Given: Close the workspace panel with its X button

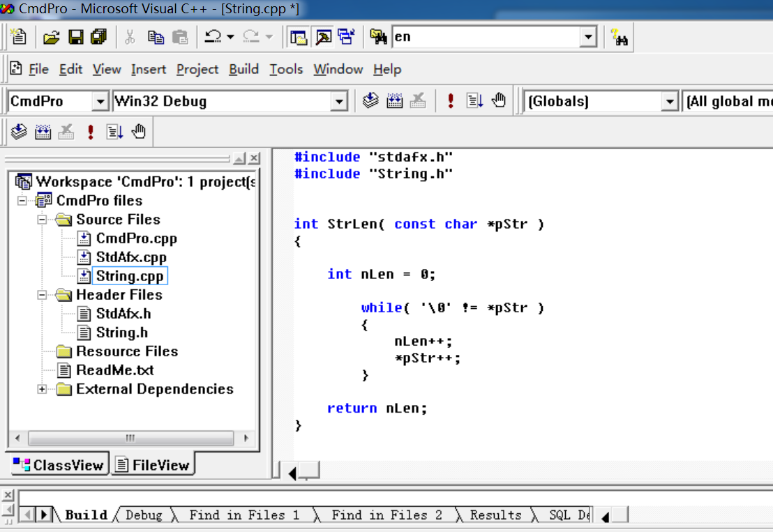Looking at the screenshot, I should tap(254, 158).
